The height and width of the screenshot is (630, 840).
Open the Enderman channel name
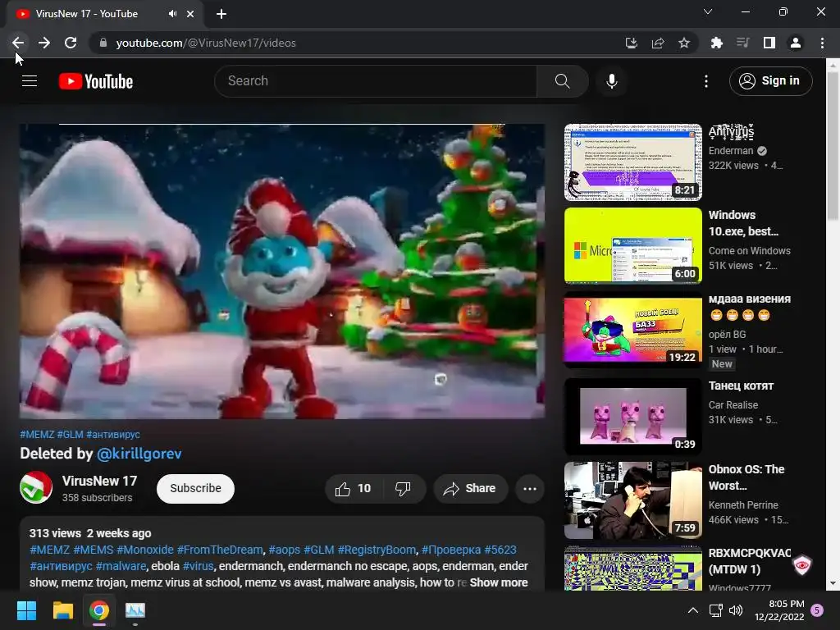point(731,151)
